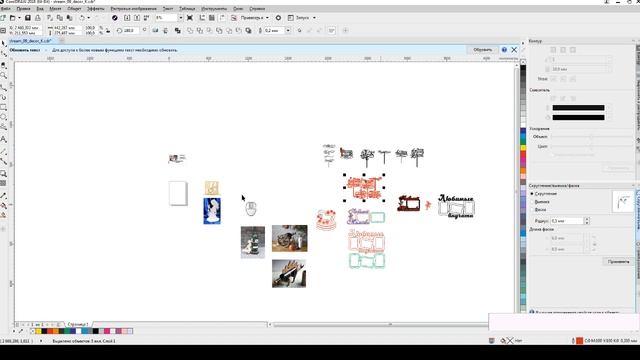Viewport: 640px width, 360px height.
Task: Close the update text notification bar
Action: coord(514,50)
